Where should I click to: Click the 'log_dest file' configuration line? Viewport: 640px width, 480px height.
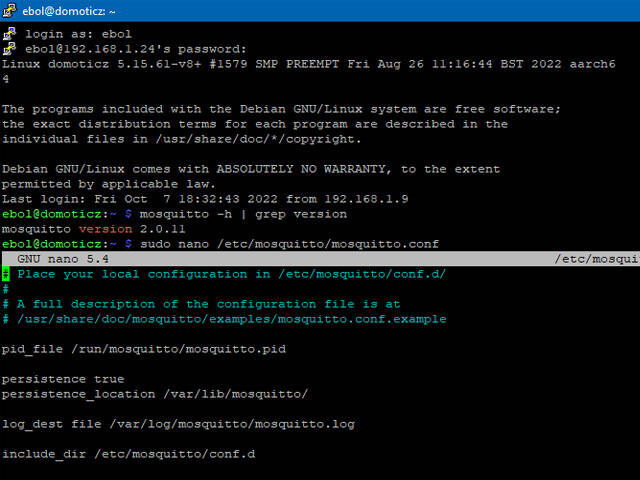click(x=178, y=424)
